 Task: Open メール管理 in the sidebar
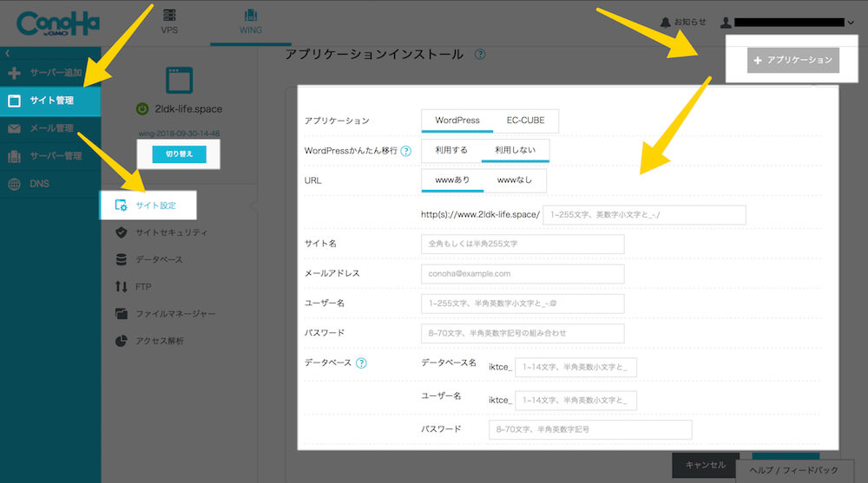pyautogui.click(x=50, y=128)
